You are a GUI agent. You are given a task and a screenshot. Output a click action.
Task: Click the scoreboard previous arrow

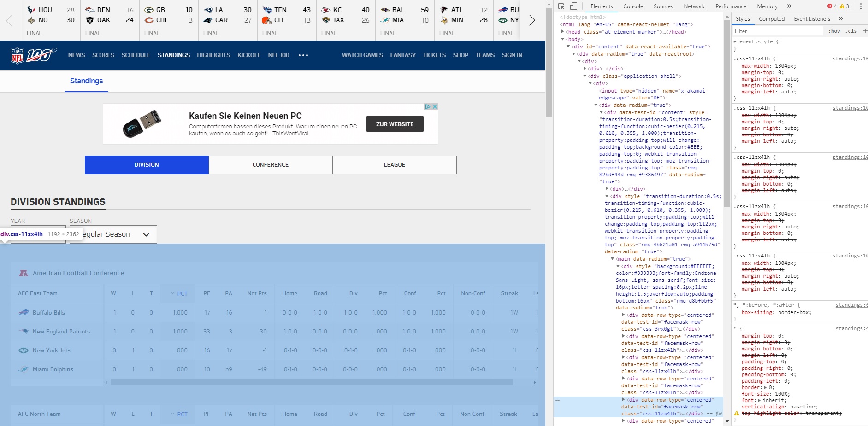(9, 20)
